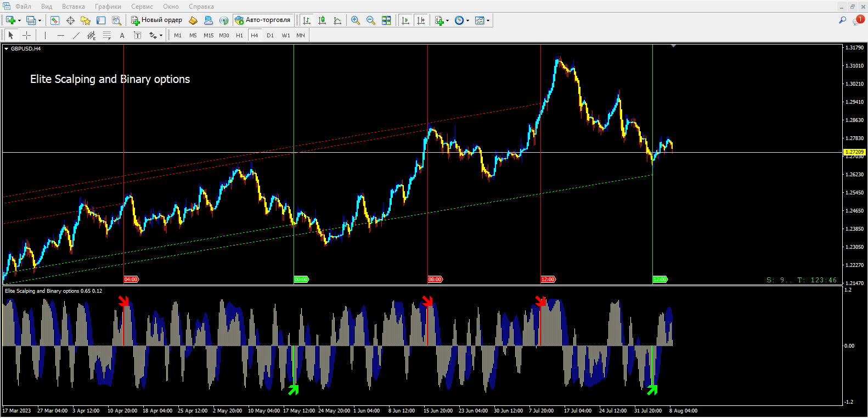Select the D1 timeframe button
The height and width of the screenshot is (418, 868).
[x=270, y=35]
